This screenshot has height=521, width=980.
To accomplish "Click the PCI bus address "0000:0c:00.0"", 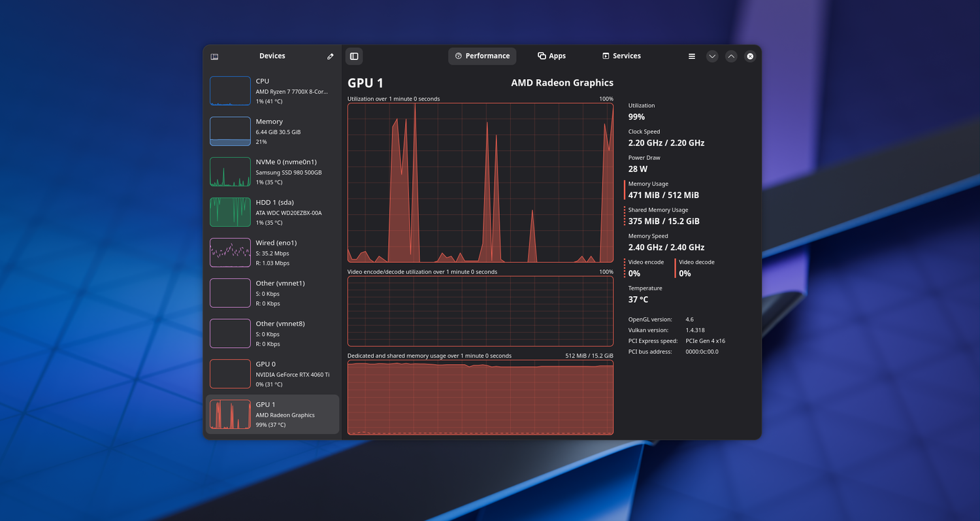I will coord(702,352).
